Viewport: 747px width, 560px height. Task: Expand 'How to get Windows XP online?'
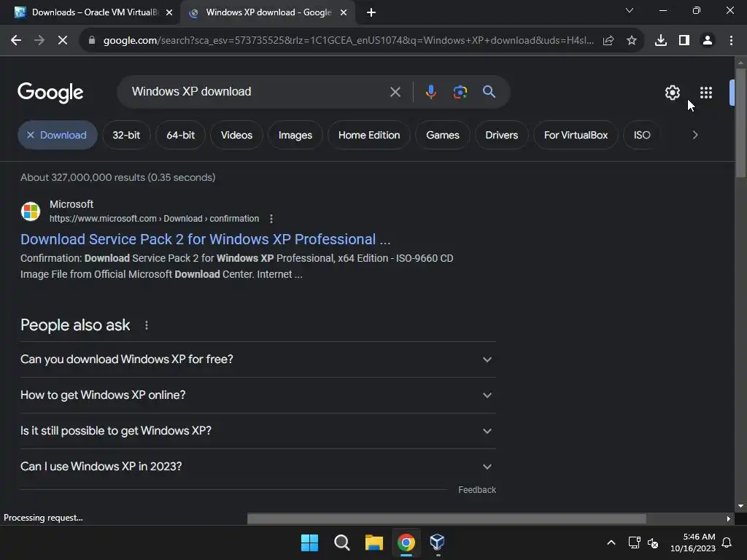(258, 395)
